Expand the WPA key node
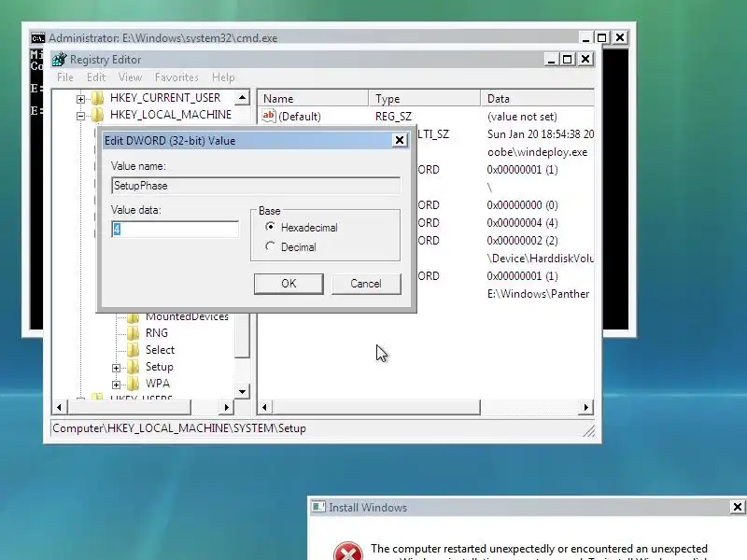Screen dimensions: 747x560 [116, 385]
